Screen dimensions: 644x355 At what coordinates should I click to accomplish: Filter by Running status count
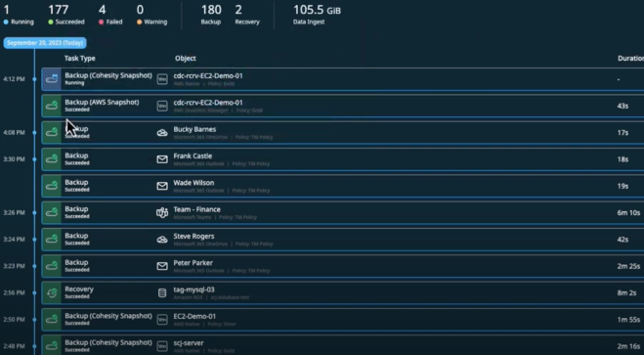(19, 15)
